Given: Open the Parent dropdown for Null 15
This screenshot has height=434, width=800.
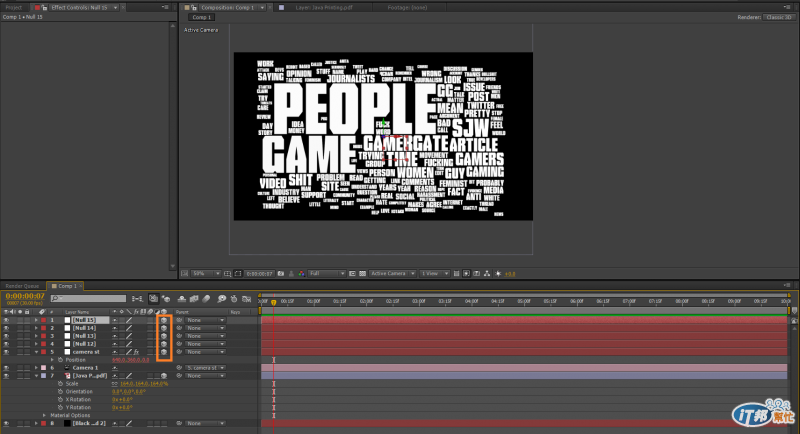Looking at the screenshot, I should pos(205,320).
